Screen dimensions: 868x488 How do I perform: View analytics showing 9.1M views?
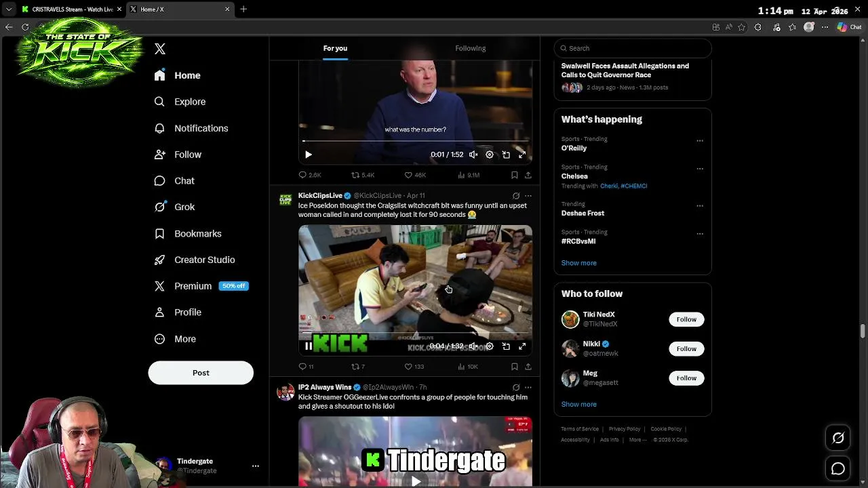point(469,175)
